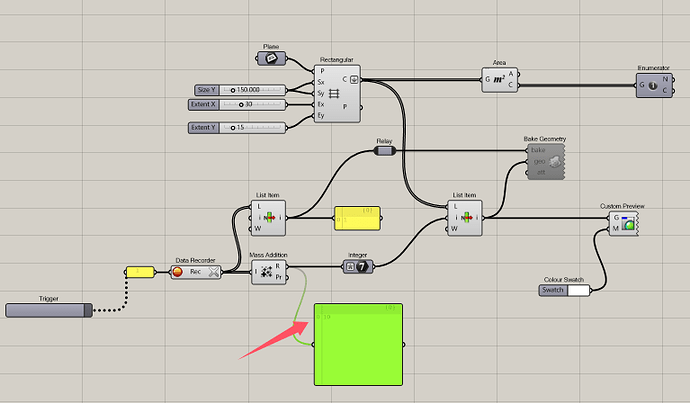The width and height of the screenshot is (690, 403).
Task: Click the left List Item component icon
Action: point(268,217)
